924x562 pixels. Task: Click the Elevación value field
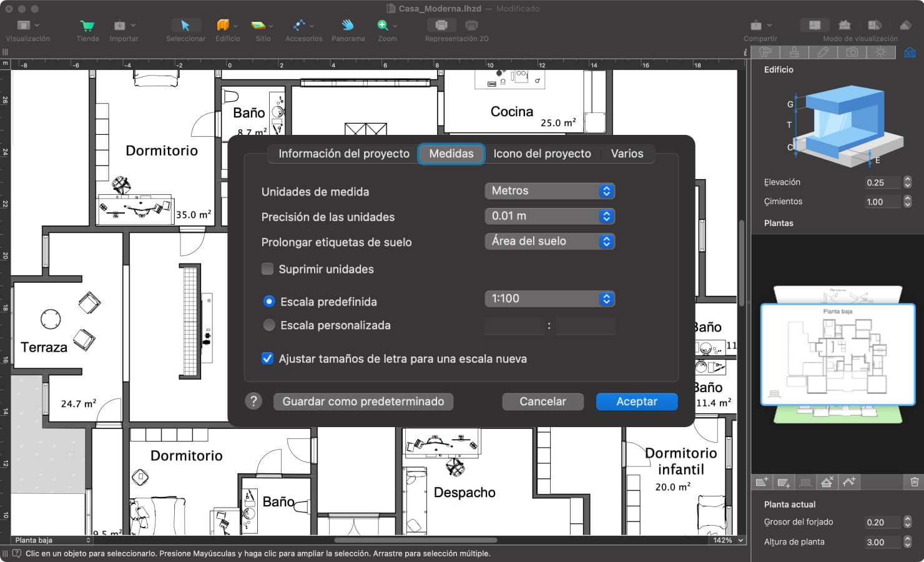pyautogui.click(x=882, y=182)
